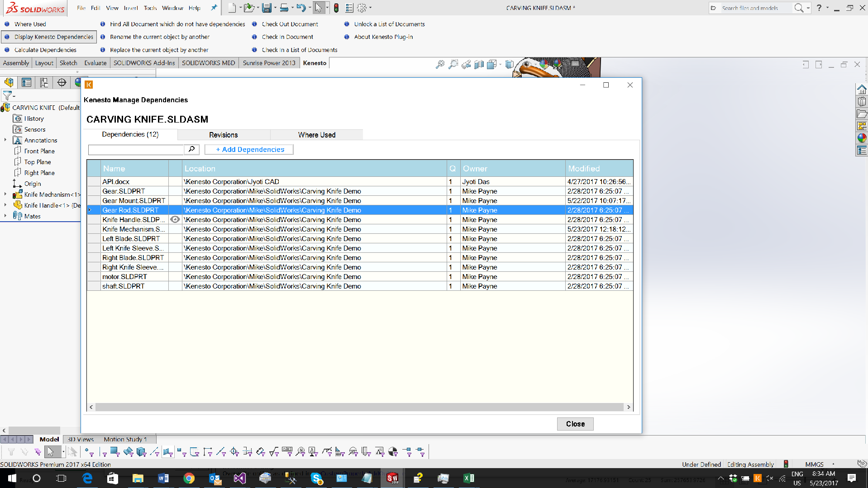
Task: Click the feature tree filter funnel icon
Action: click(x=7, y=95)
